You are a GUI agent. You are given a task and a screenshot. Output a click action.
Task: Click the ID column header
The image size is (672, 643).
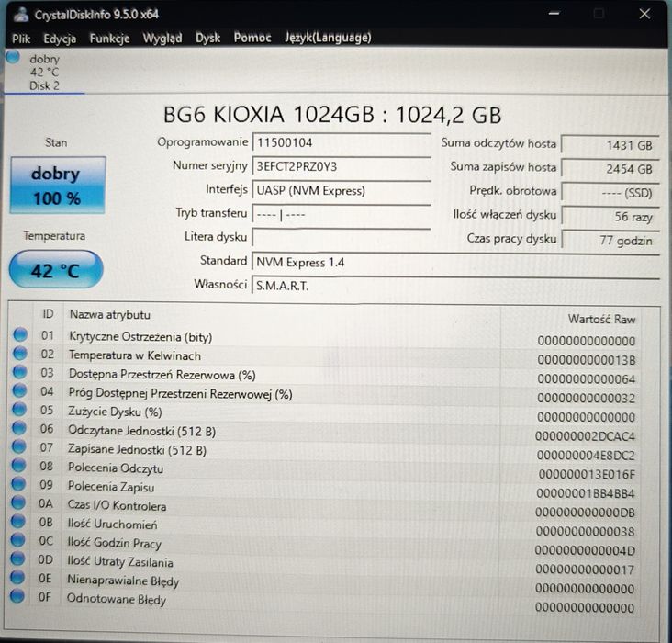[48, 314]
